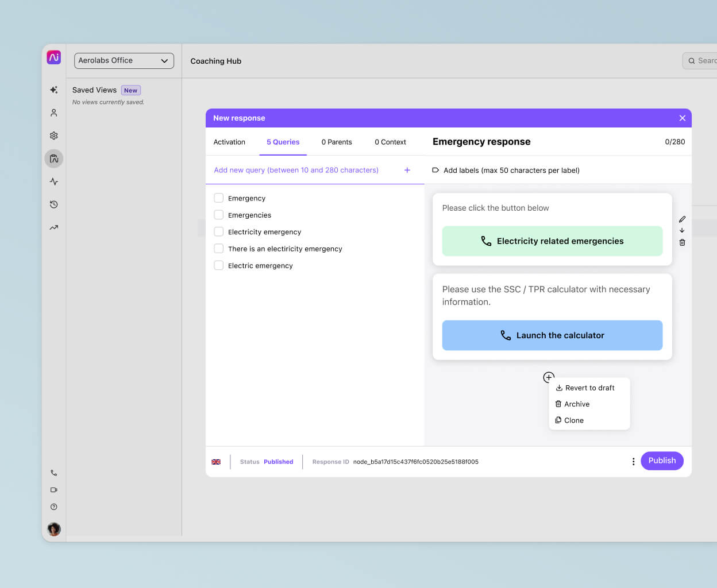Open the three-dot menu next to Publish
Viewport: 717px width, 588px height.
coord(633,461)
